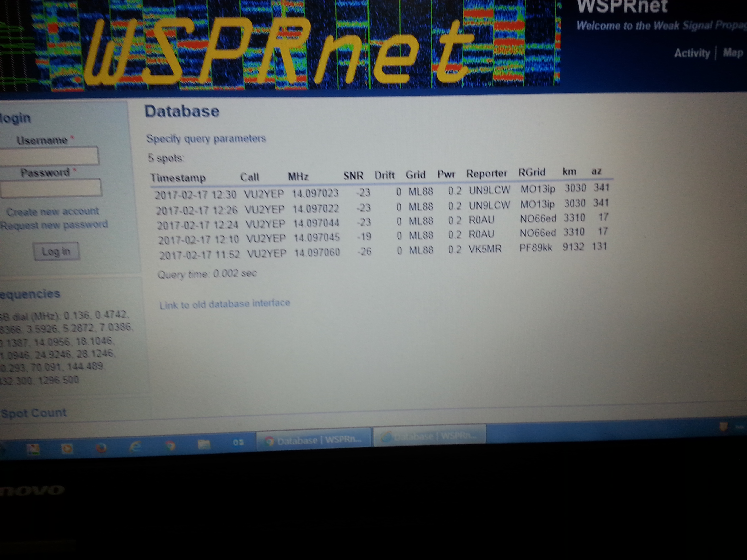Launch Google Chrome from the taskbar shortcut

coord(170,446)
